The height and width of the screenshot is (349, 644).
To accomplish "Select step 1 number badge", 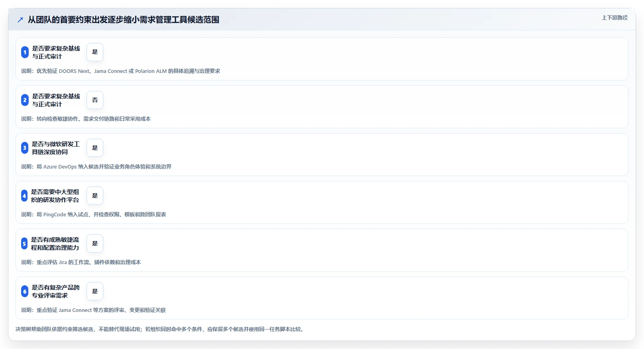I will pyautogui.click(x=25, y=52).
